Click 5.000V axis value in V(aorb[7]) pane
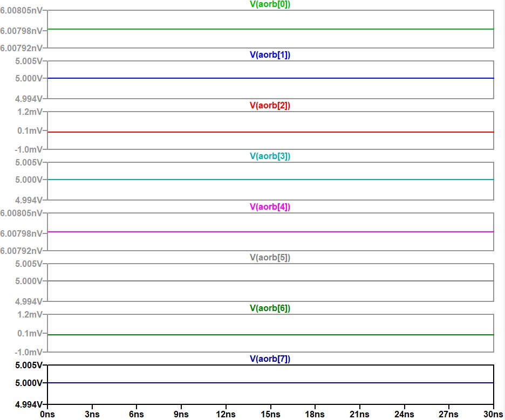The width and height of the screenshot is (505, 420). click(x=29, y=383)
